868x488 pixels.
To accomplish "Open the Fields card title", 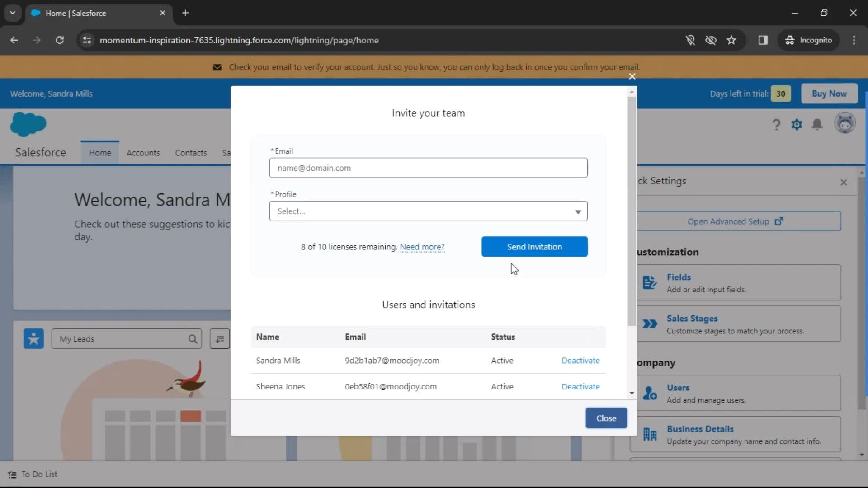I will [679, 277].
